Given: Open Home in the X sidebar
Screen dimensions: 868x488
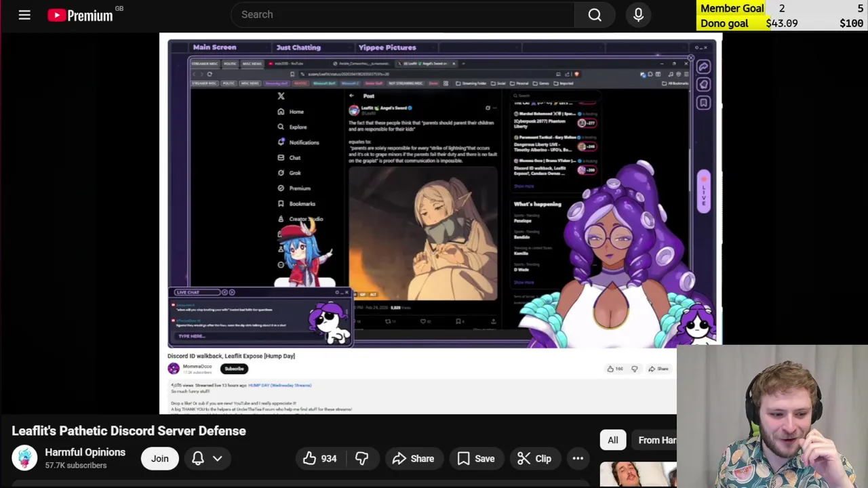Looking at the screenshot, I should click(291, 112).
